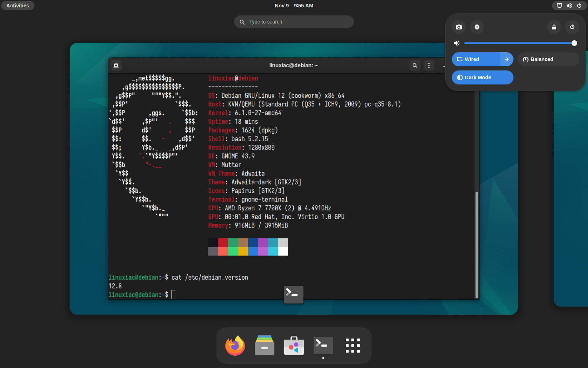Open the clock and calendar menu

(294, 6)
